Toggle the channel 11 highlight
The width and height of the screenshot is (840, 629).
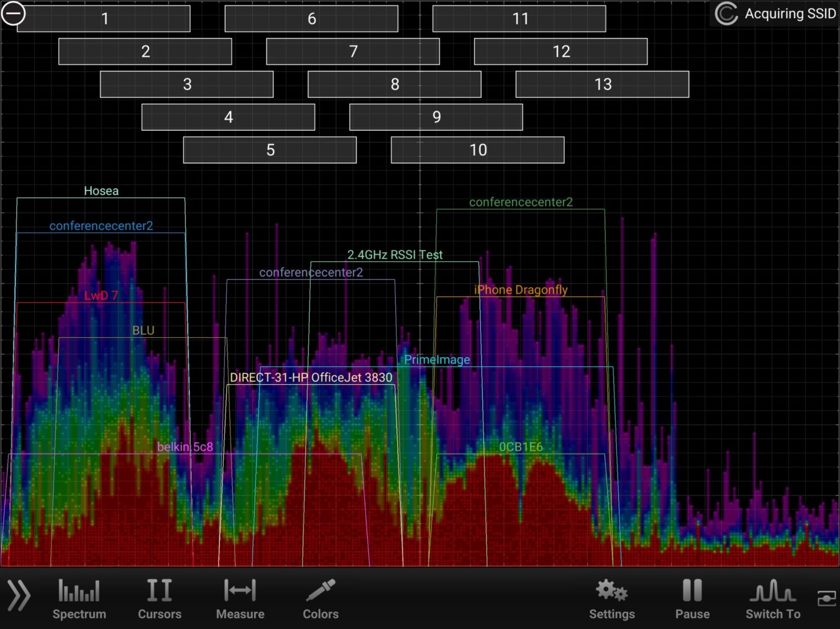click(518, 19)
